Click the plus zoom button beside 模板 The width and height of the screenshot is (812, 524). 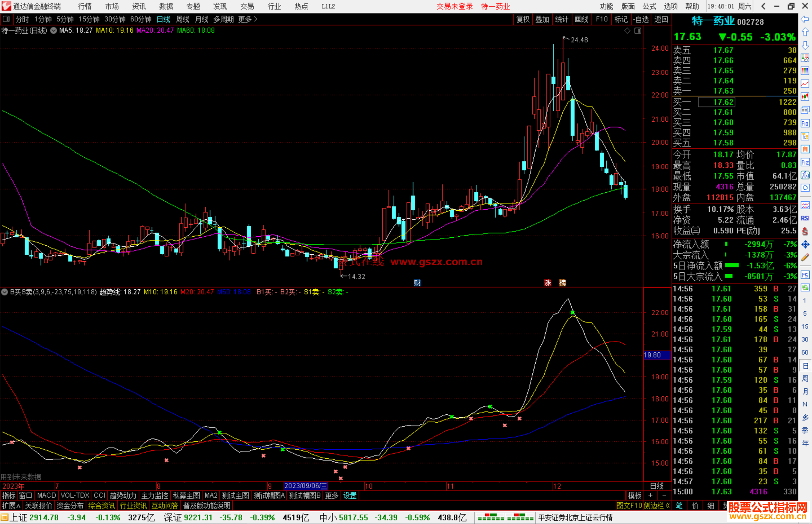click(650, 495)
